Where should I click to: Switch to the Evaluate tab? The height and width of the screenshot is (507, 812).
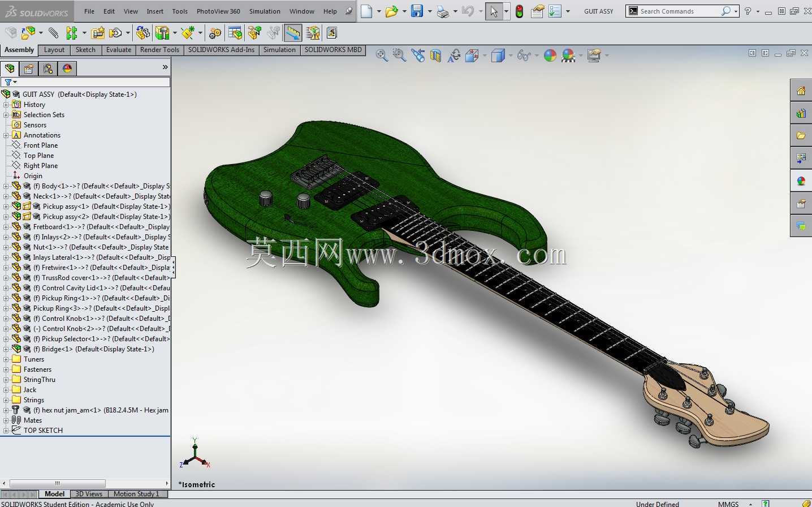pyautogui.click(x=119, y=50)
